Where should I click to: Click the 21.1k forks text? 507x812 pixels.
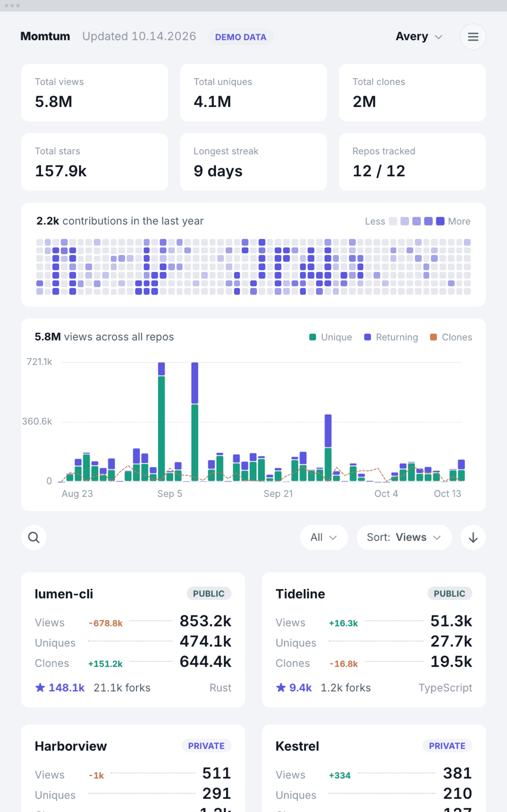[x=122, y=688]
